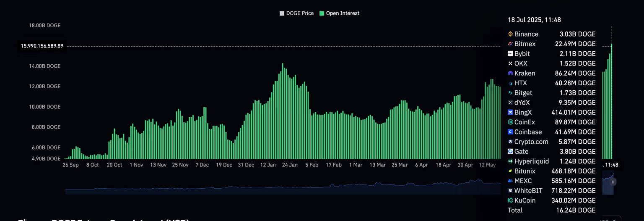Click the Bybit exchange icon
Image resolution: width=644 pixels, height=221 pixels.
(510, 54)
